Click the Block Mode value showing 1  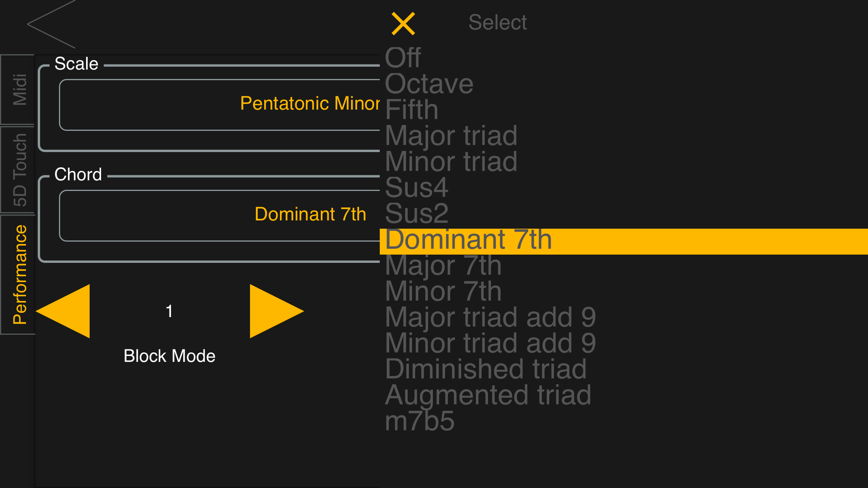(170, 310)
